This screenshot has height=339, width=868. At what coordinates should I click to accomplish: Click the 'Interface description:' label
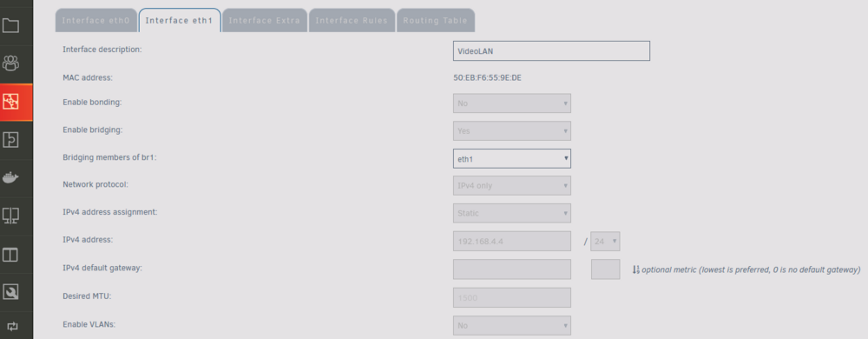[x=102, y=50]
